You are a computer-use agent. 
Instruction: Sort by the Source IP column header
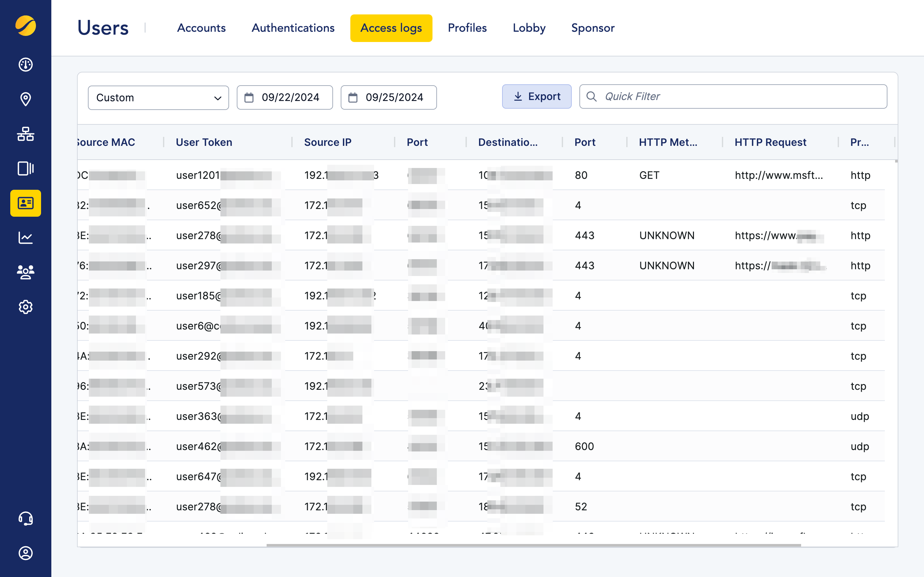[x=328, y=142]
